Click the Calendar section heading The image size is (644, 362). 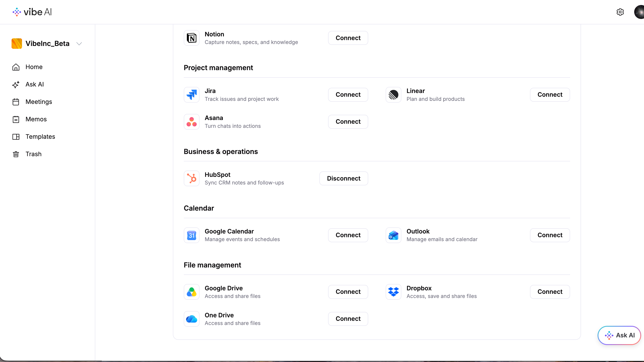199,208
